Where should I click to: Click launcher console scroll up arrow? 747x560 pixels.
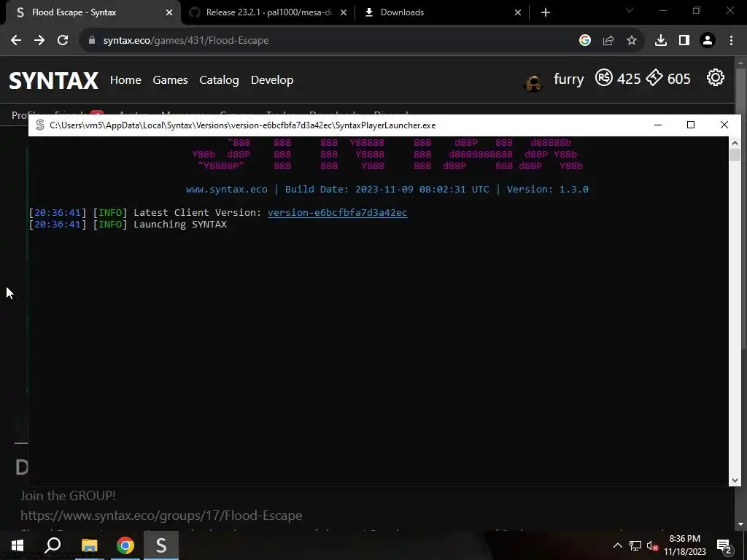pos(735,142)
